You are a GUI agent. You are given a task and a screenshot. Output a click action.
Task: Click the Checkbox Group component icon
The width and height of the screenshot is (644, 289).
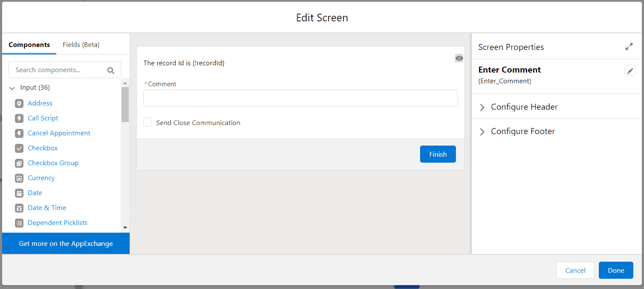point(19,163)
